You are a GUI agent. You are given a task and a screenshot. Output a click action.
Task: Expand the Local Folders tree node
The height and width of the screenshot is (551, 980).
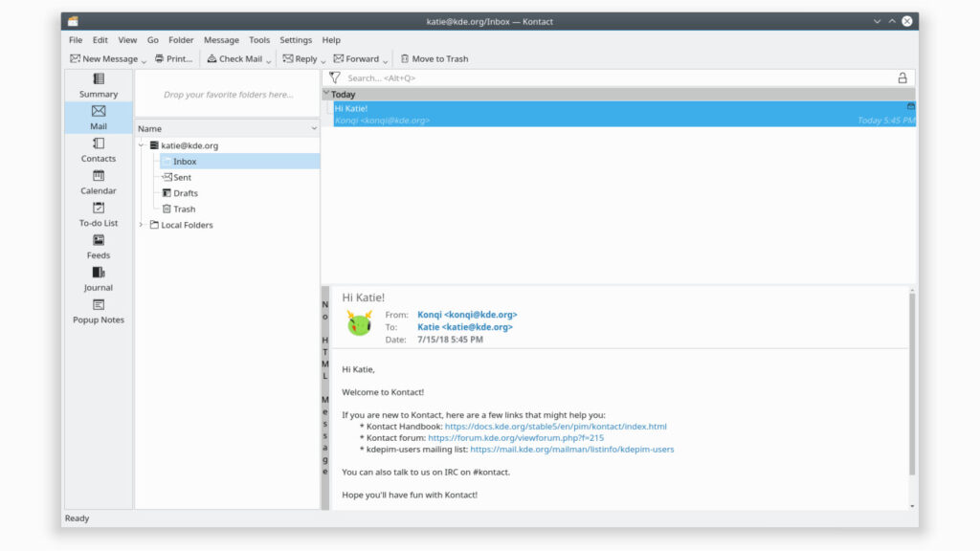click(142, 225)
